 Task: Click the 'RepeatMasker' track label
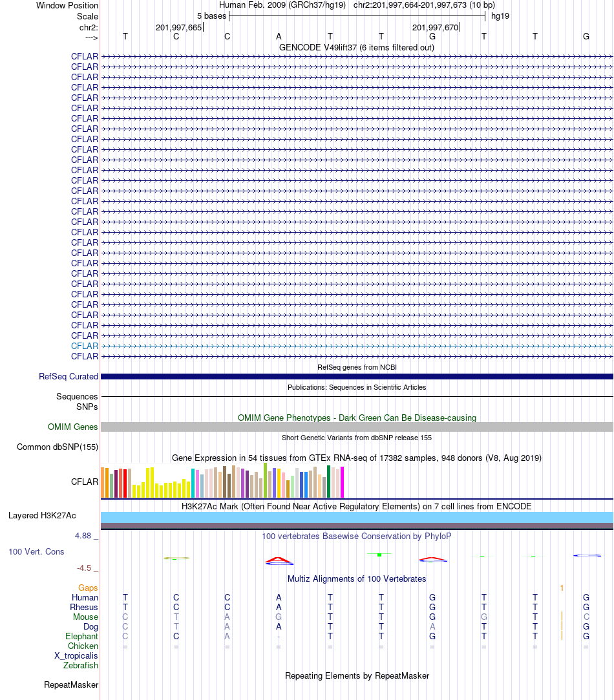71,685
